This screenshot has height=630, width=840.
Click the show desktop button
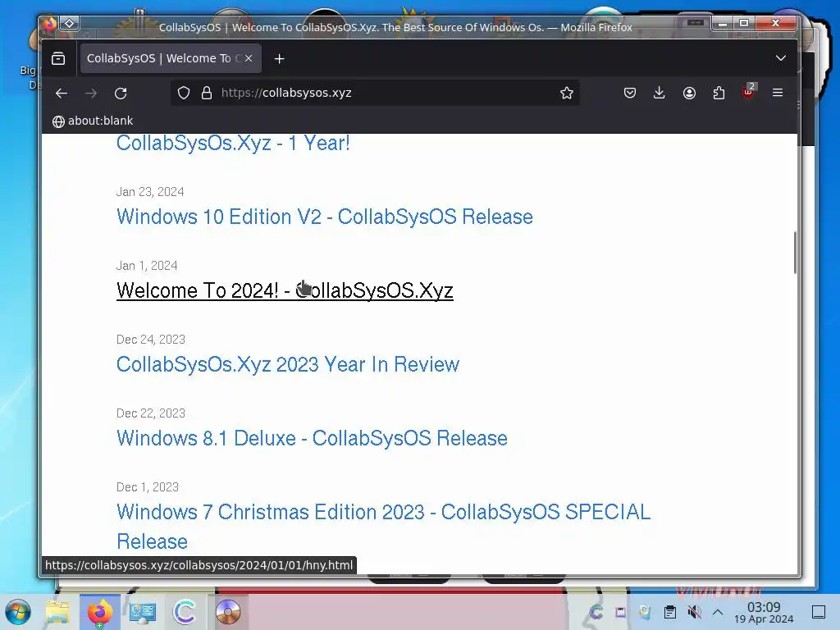click(819, 612)
